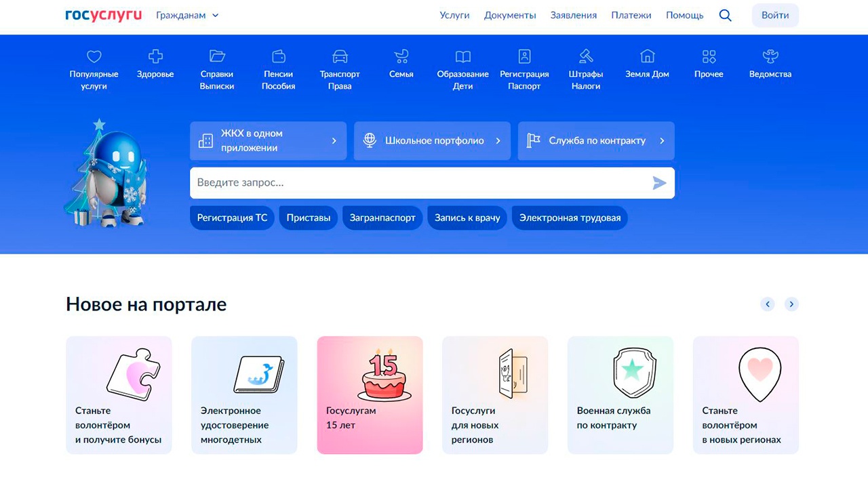Click the Новое на портале heading
This screenshot has width=868, height=488.
(x=146, y=304)
